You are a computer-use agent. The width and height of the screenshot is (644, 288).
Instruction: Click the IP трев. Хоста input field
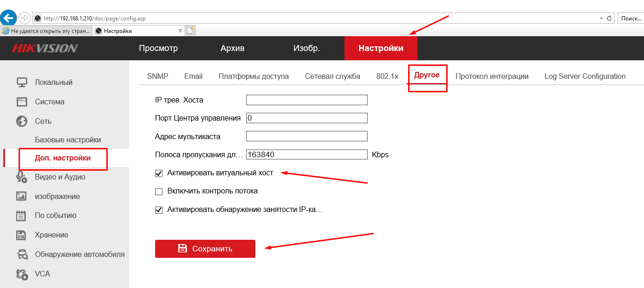306,100
